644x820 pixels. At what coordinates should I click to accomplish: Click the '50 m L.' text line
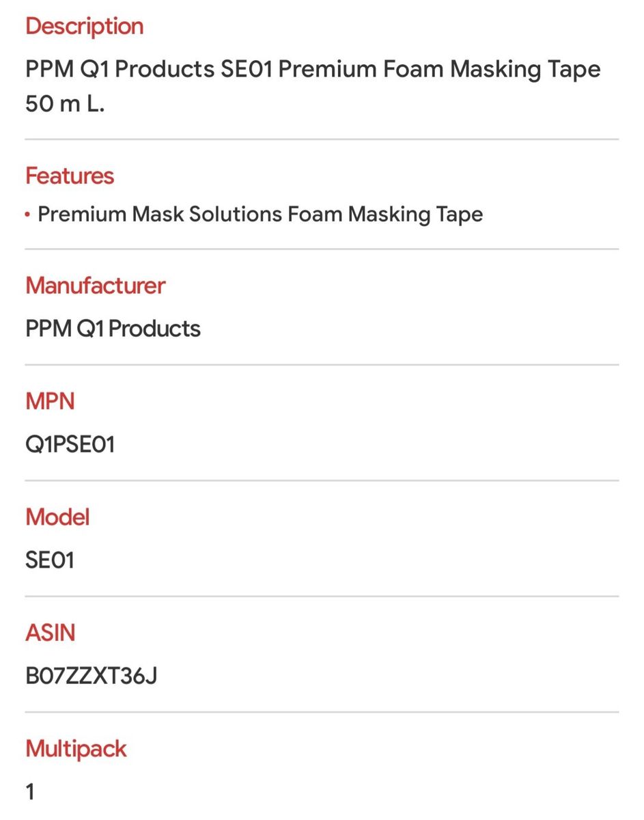[65, 105]
